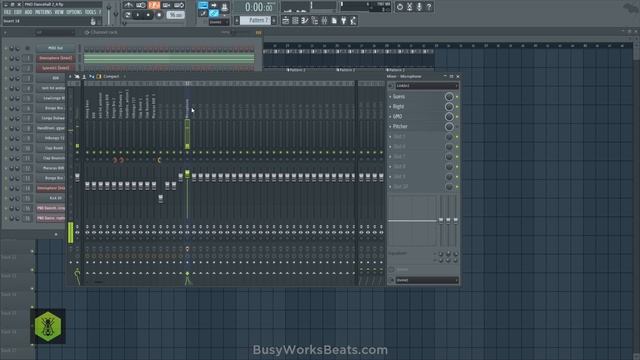Image resolution: width=640 pixels, height=360 pixels.
Task: Click the blue link icon below the mode icons
Action: (213, 13)
